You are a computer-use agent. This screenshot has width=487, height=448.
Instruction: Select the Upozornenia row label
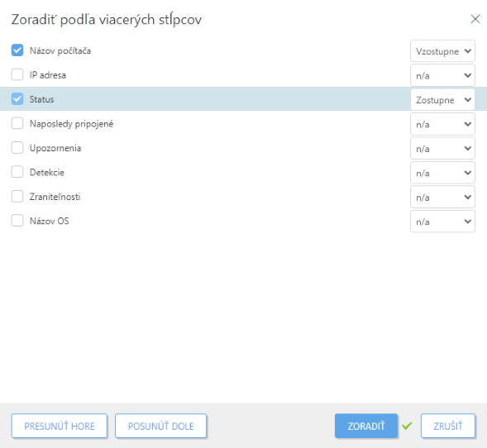(x=55, y=148)
